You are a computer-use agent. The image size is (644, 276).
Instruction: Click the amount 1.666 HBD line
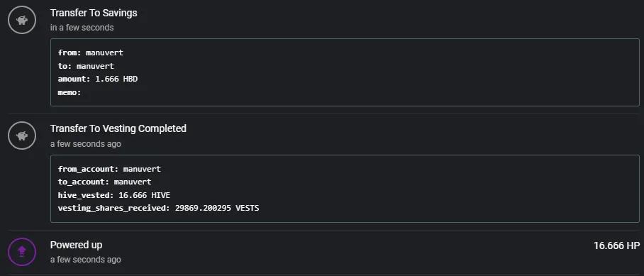[x=98, y=79]
